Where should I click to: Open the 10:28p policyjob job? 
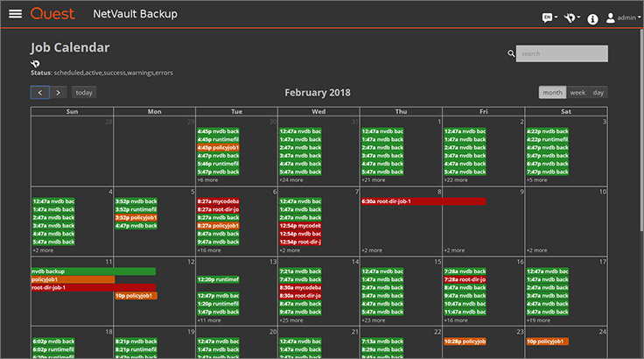point(465,341)
